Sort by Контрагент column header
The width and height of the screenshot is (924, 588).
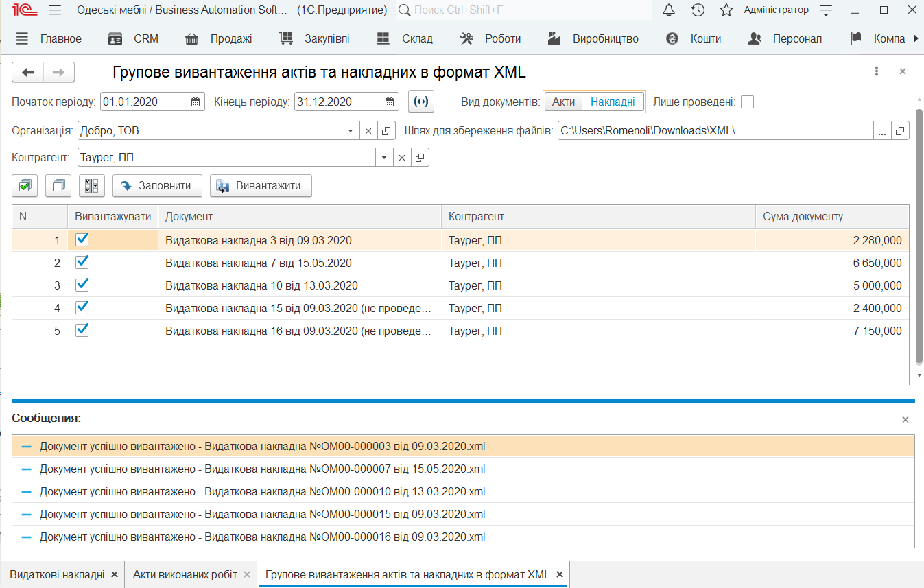[x=598, y=216]
